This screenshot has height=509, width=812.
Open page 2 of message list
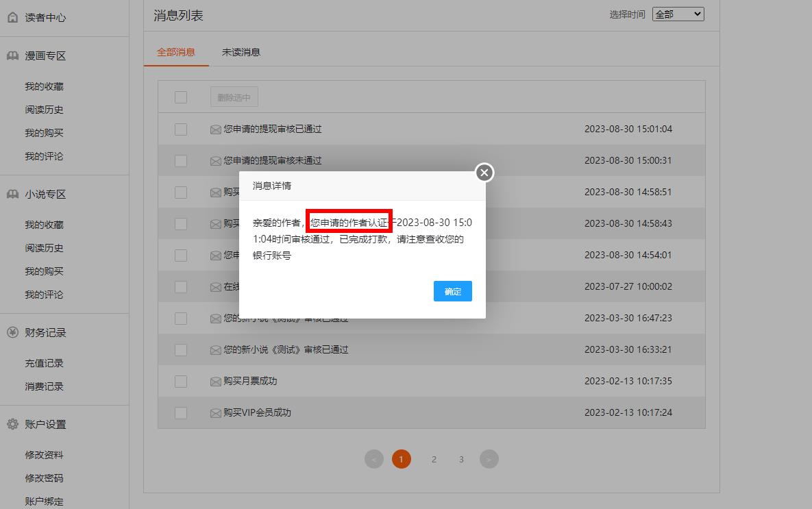(434, 459)
